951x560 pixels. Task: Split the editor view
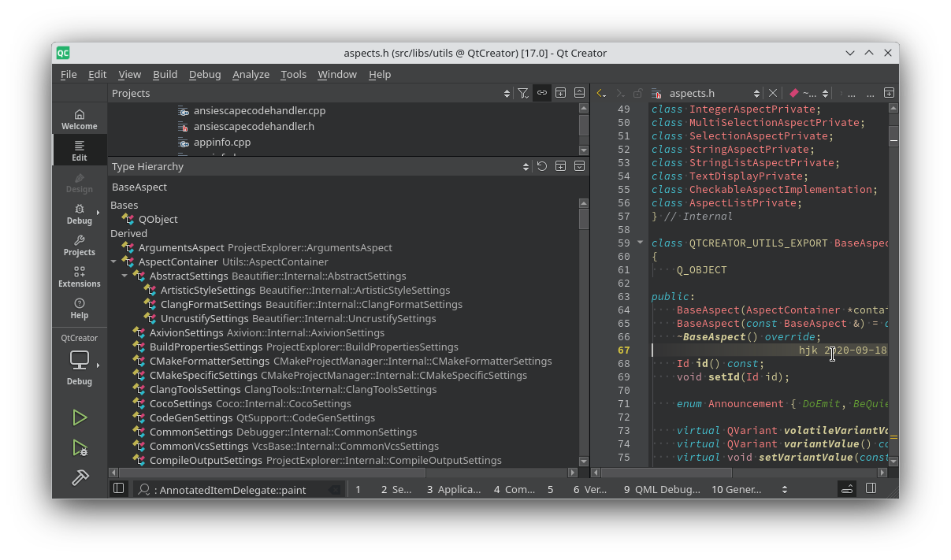[889, 93]
